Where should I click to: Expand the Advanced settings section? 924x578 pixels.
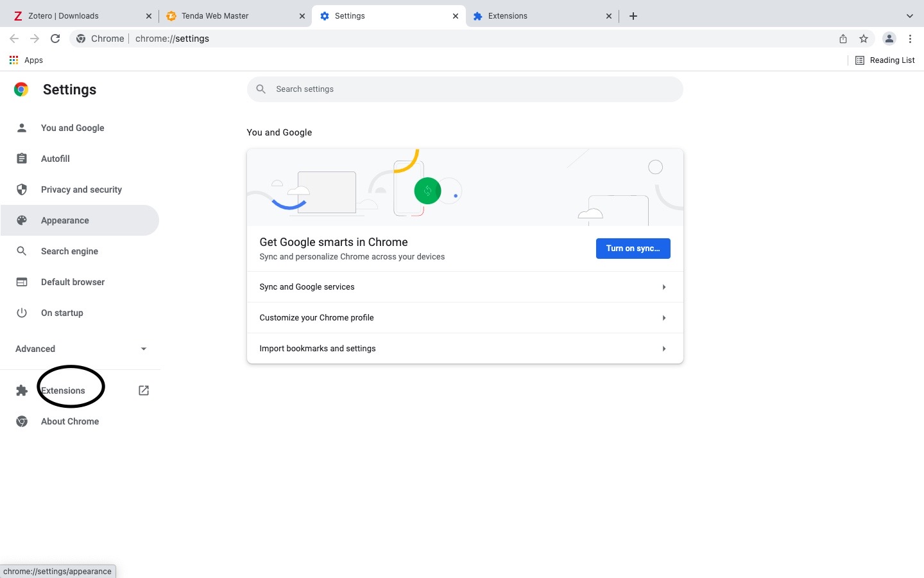80,349
